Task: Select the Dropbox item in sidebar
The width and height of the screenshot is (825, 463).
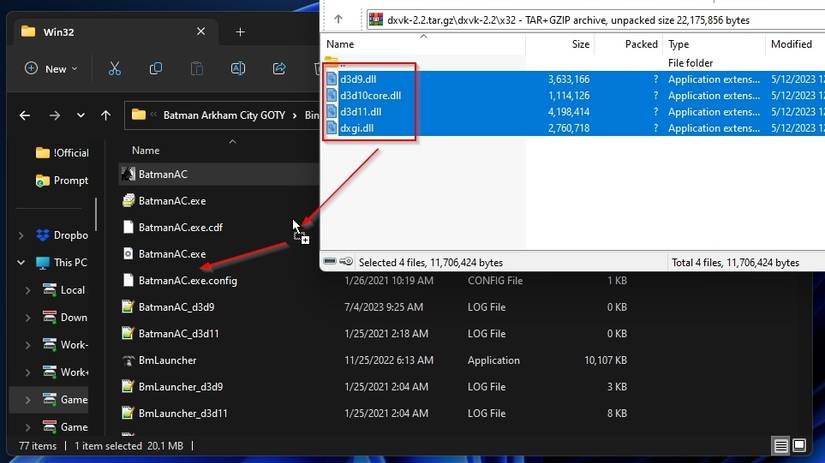Action: [62, 235]
